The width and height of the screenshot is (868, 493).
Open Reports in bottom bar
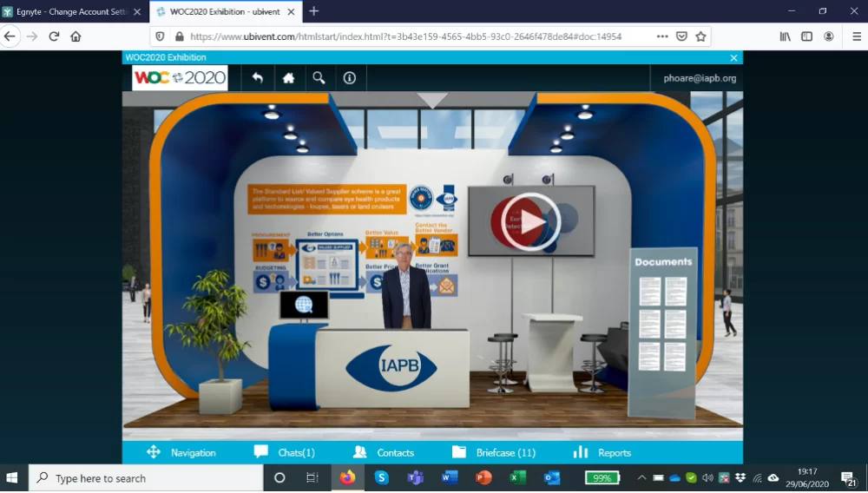[x=602, y=452]
